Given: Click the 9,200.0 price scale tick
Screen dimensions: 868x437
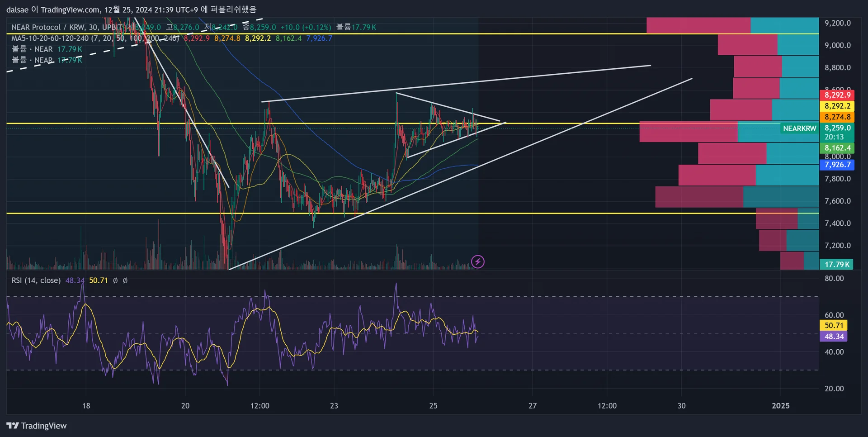Looking at the screenshot, I should 837,23.
